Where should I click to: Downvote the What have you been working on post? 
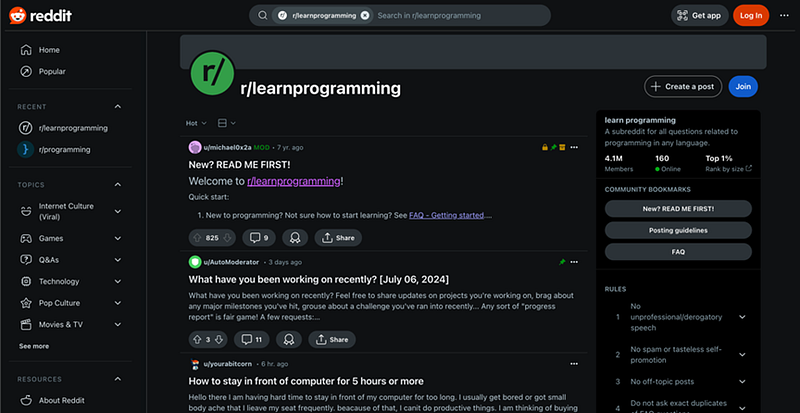coord(219,339)
